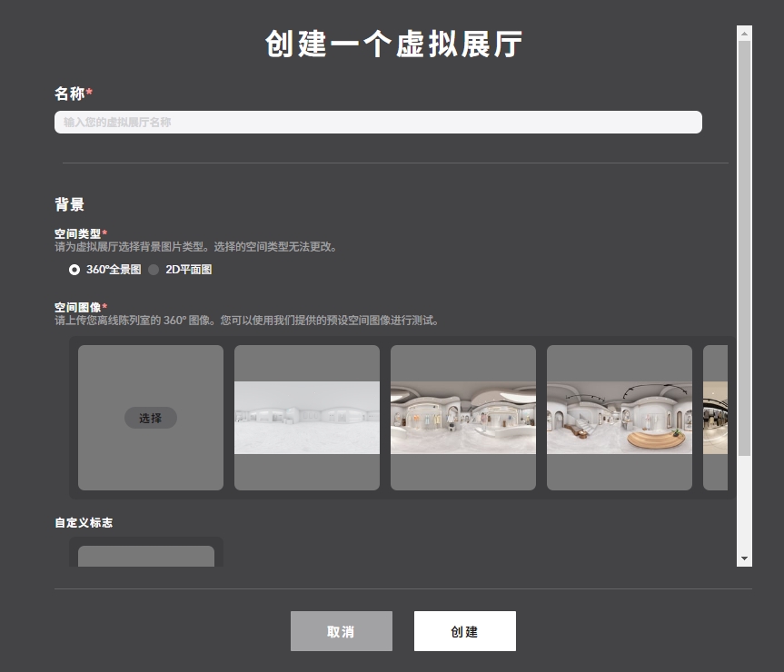Click the 创建 create button
Viewport: 784px width, 672px height.
click(x=465, y=631)
